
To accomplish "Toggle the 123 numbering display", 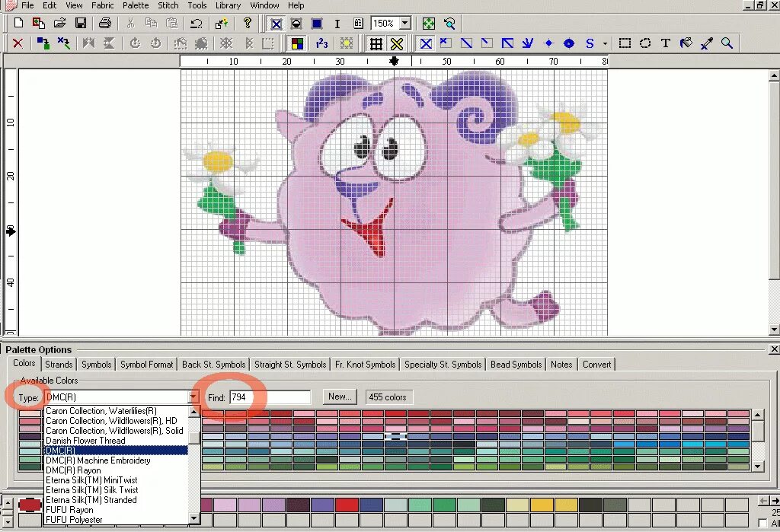I will (x=322, y=43).
